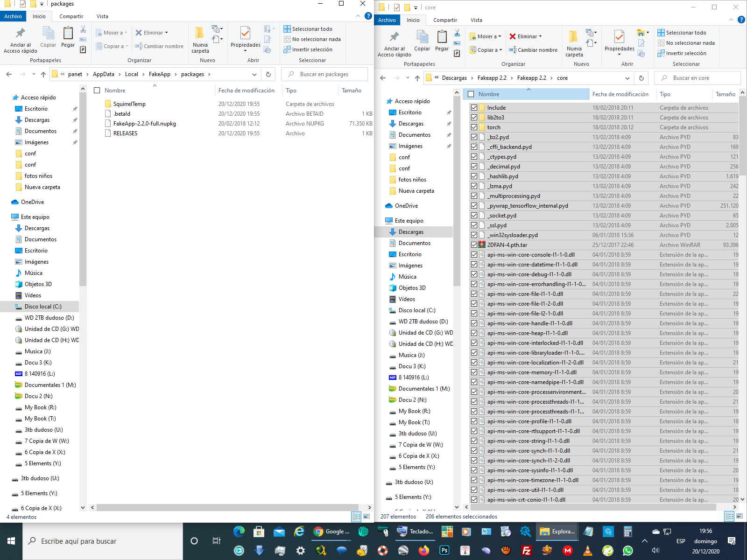Go up one folder level in core window
The image size is (747, 560).
coord(417,78)
